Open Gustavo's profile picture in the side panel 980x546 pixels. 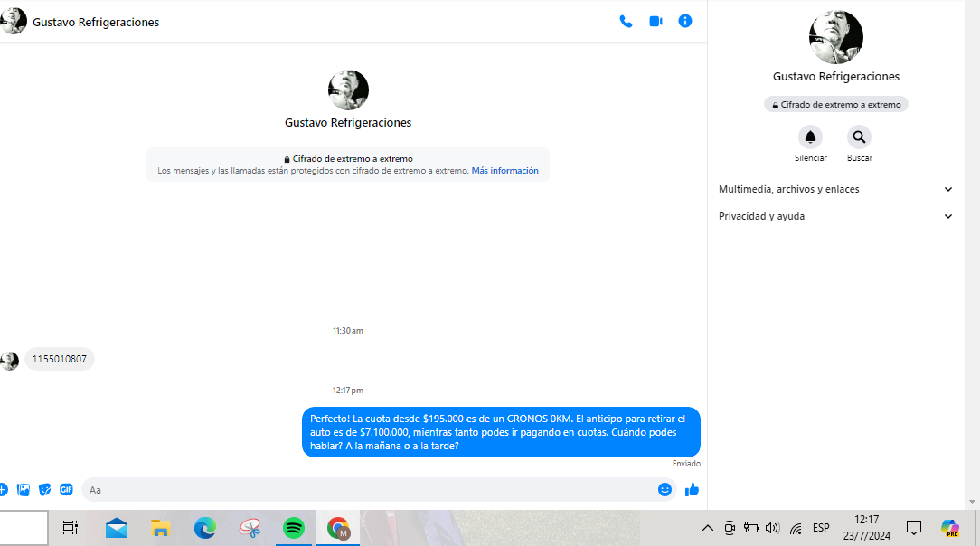tap(835, 37)
